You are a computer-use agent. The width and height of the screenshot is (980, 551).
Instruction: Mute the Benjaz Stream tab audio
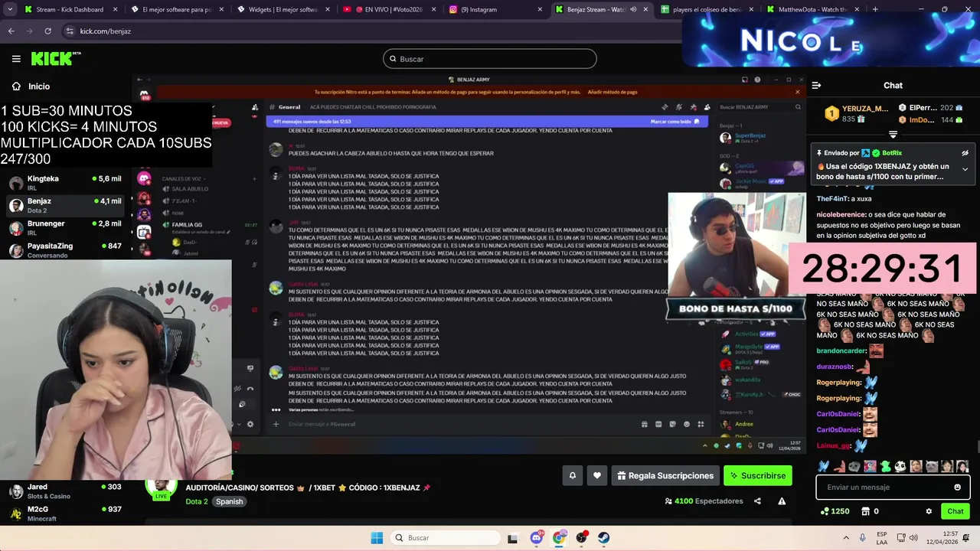pos(633,9)
